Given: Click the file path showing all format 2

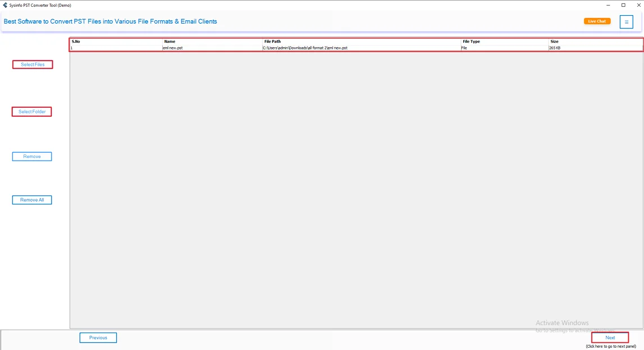Looking at the screenshot, I should coord(306,48).
